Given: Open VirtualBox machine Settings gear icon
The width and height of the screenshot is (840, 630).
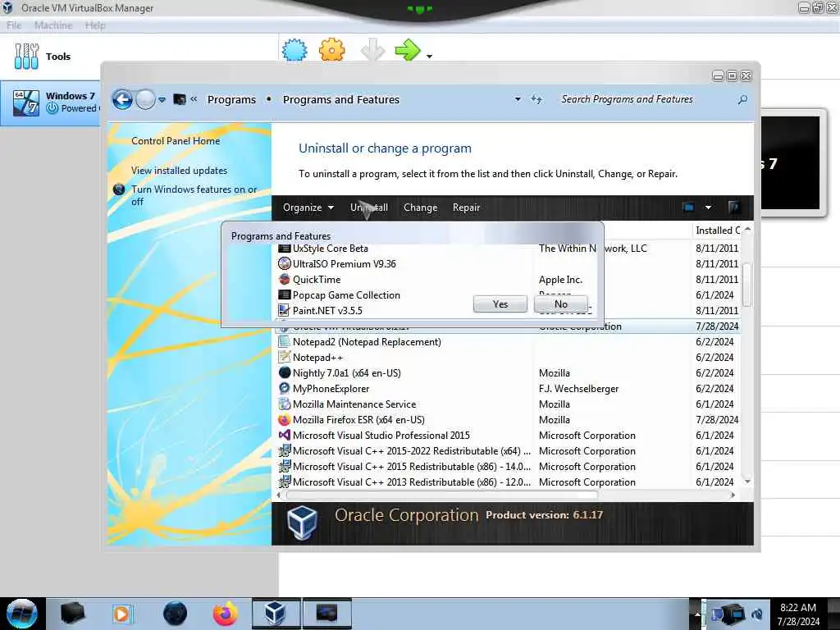Looking at the screenshot, I should click(331, 50).
